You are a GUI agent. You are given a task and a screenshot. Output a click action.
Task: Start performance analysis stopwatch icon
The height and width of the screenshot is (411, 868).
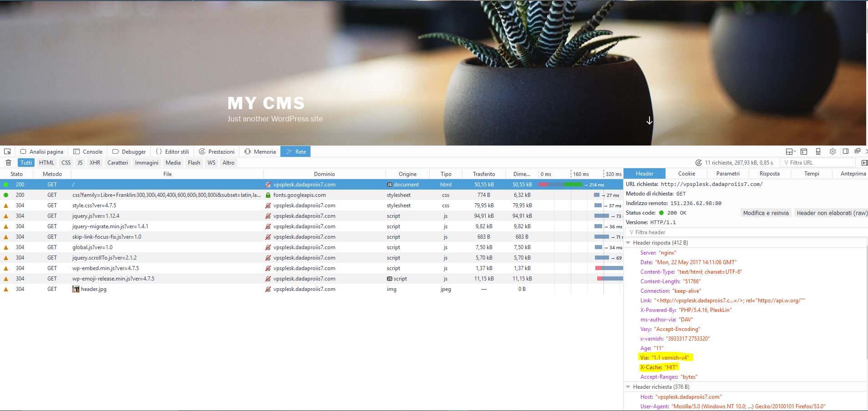[699, 162]
